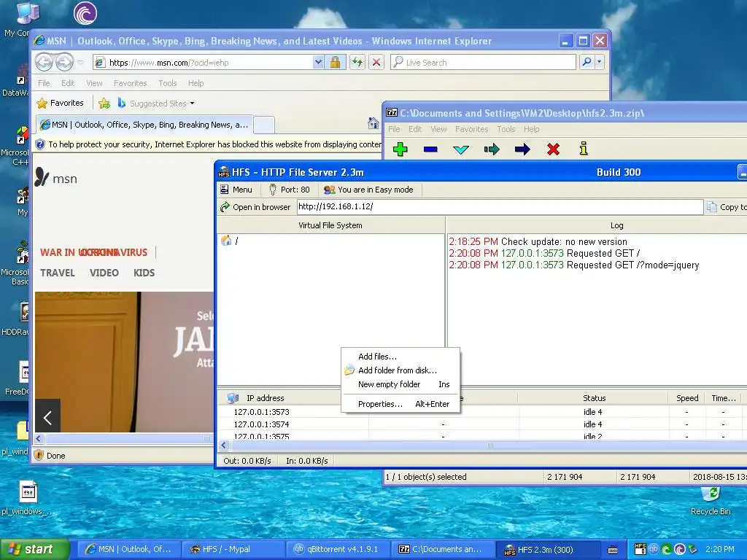
Task: Click the 7-Zip Delete red X icon
Action: (x=553, y=149)
